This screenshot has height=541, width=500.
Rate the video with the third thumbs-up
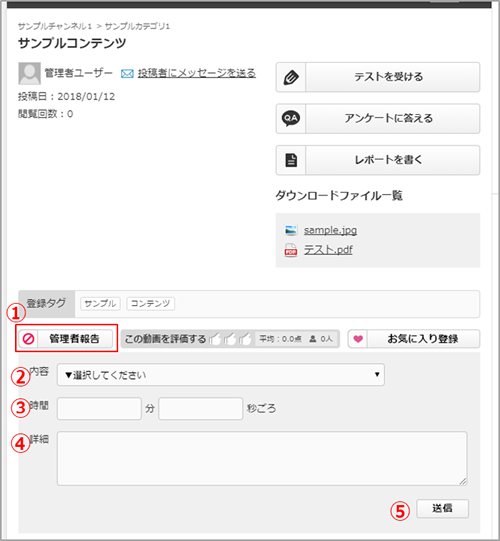pos(245,339)
